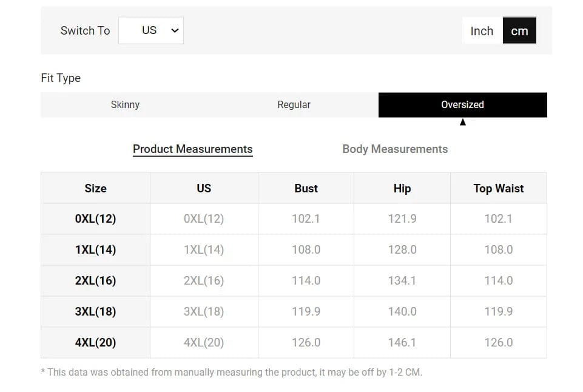Switch units to Inch
Image resolution: width=583 pixels, height=392 pixels.
coord(482,31)
